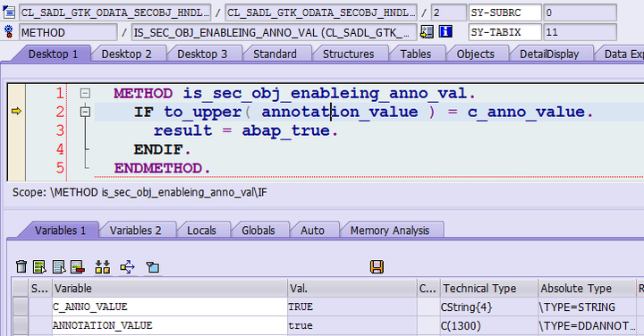Screen dimensions: 644x336
Task: Open the Objects tab
Action: (x=476, y=55)
